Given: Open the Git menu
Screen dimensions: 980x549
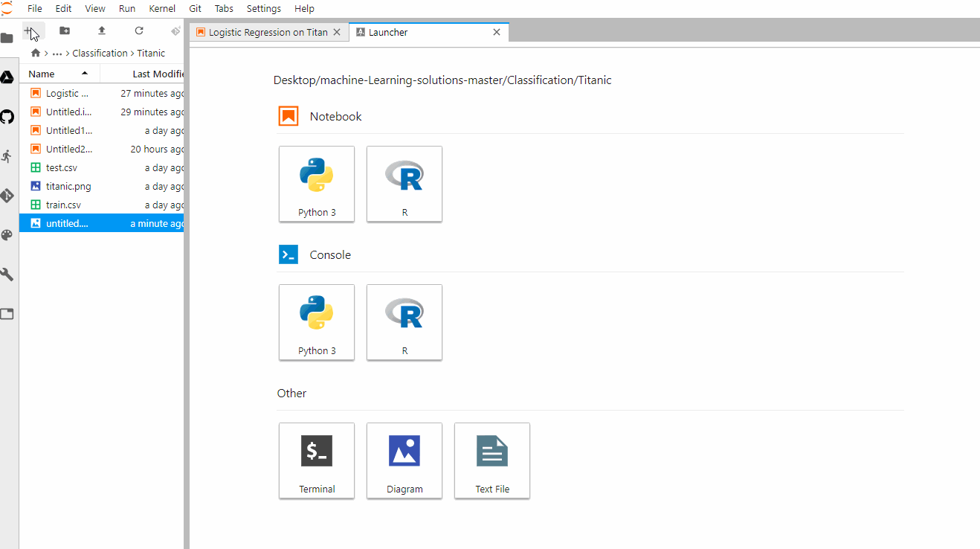Looking at the screenshot, I should (196, 9).
